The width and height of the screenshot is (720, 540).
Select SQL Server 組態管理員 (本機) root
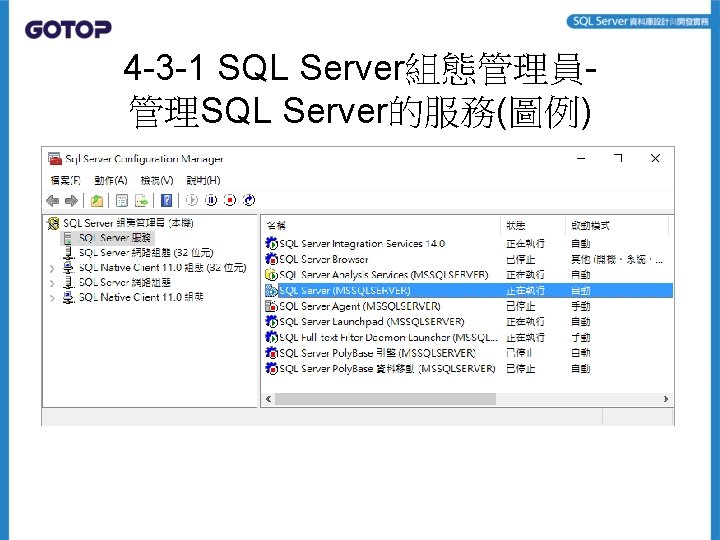point(128,223)
